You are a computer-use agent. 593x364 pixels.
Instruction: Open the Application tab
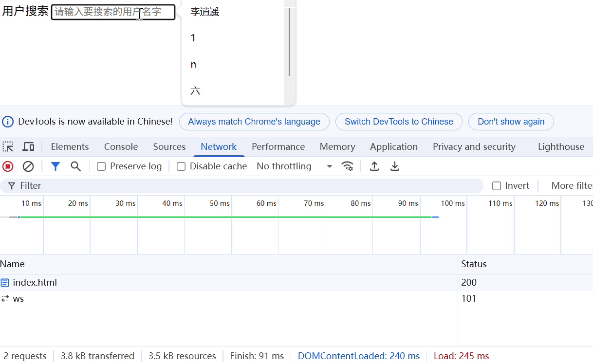tap(393, 146)
